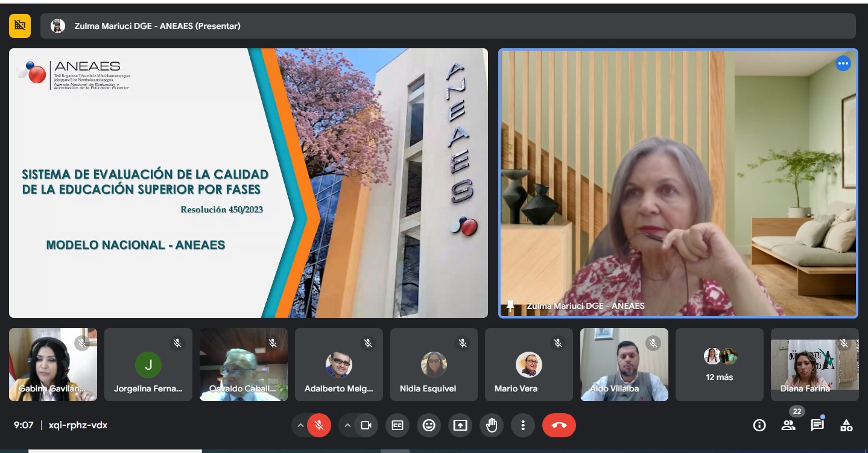Select Osvaldo Caballero's video tile
The width and height of the screenshot is (868, 453).
(x=244, y=364)
